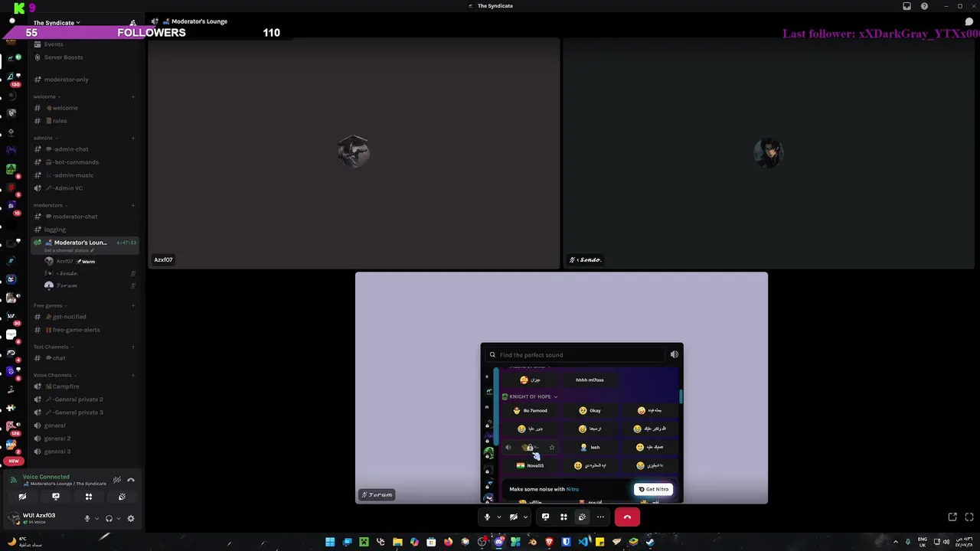Image resolution: width=980 pixels, height=551 pixels.
Task: Collapse the Voice Channels category
Action: click(54, 375)
